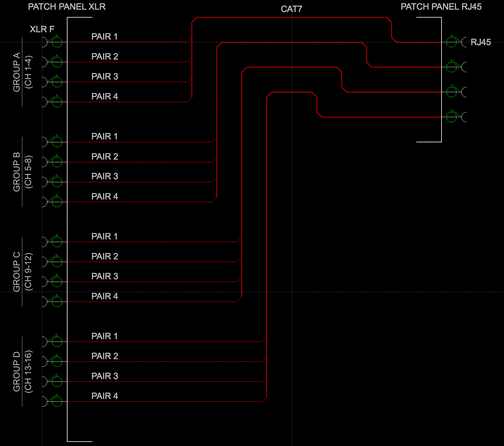Select the (CH 1-4) channel label
504x446 pixels.
tap(28, 72)
